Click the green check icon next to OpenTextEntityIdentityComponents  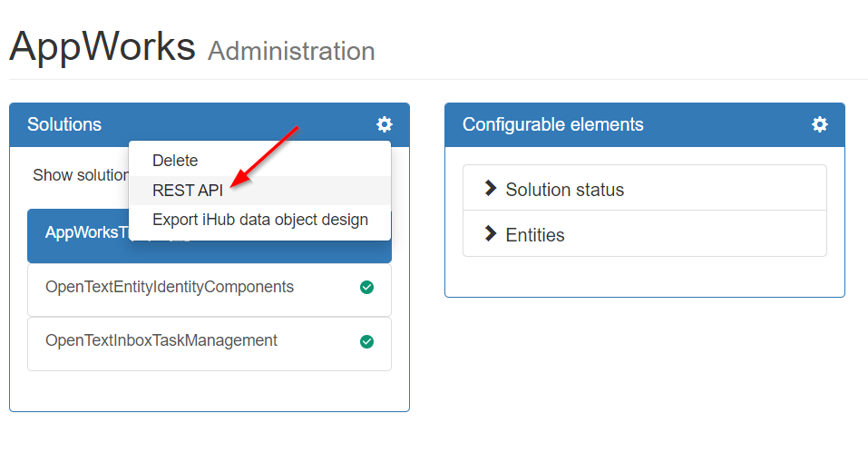[366, 287]
